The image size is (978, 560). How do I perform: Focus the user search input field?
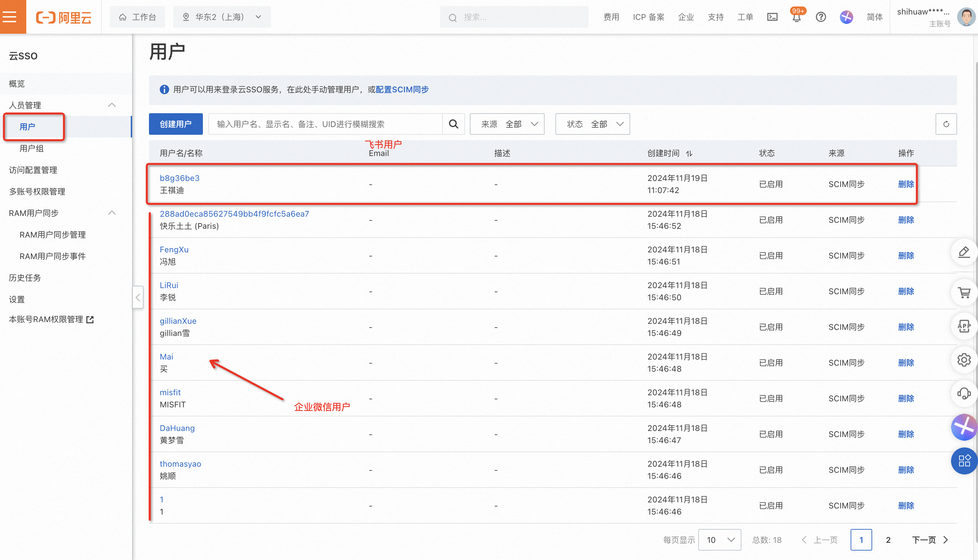[325, 124]
